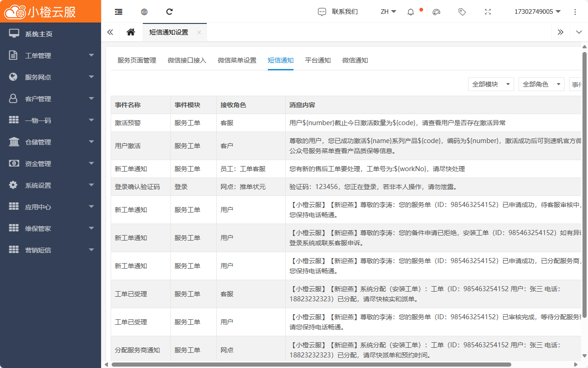
Task: Open the ZH language dropdown
Action: click(389, 12)
